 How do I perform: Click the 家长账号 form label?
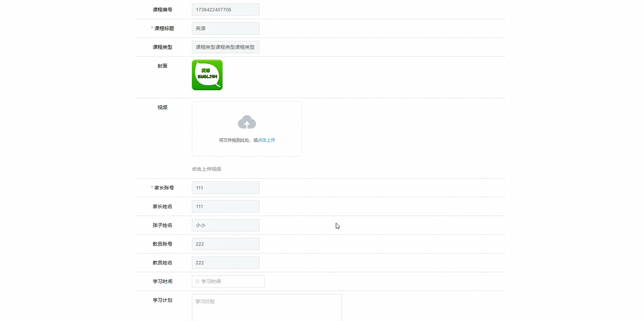[x=164, y=188]
